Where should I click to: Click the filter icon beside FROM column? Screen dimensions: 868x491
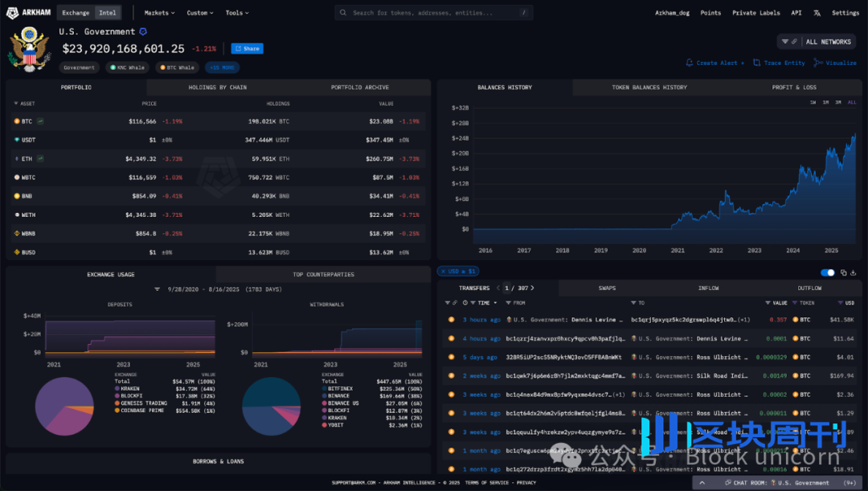coord(508,303)
